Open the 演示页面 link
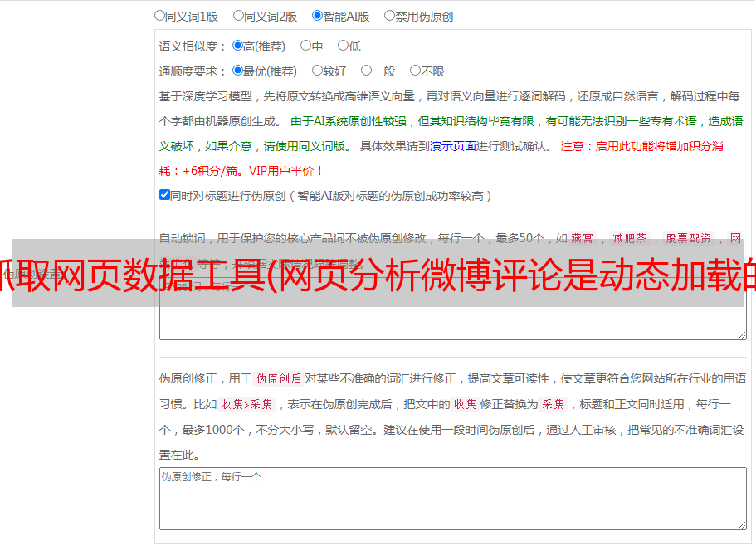756x546 pixels. click(x=453, y=146)
